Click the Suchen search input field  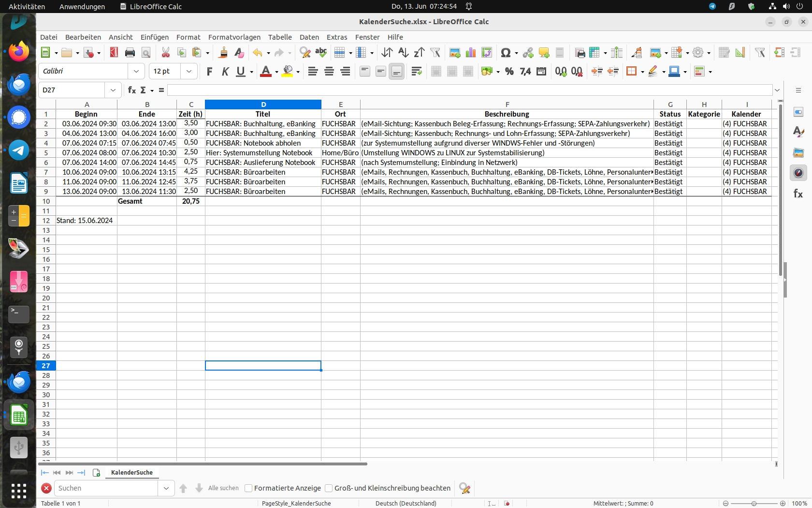tap(106, 488)
